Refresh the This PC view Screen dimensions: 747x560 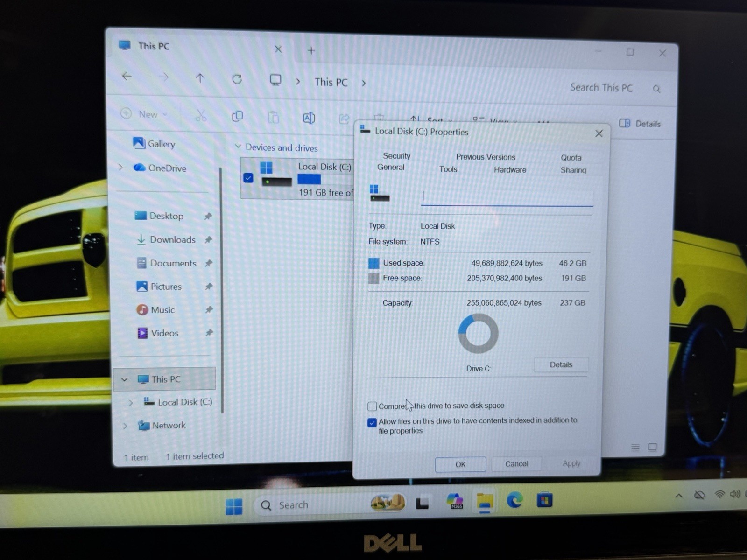click(x=237, y=79)
